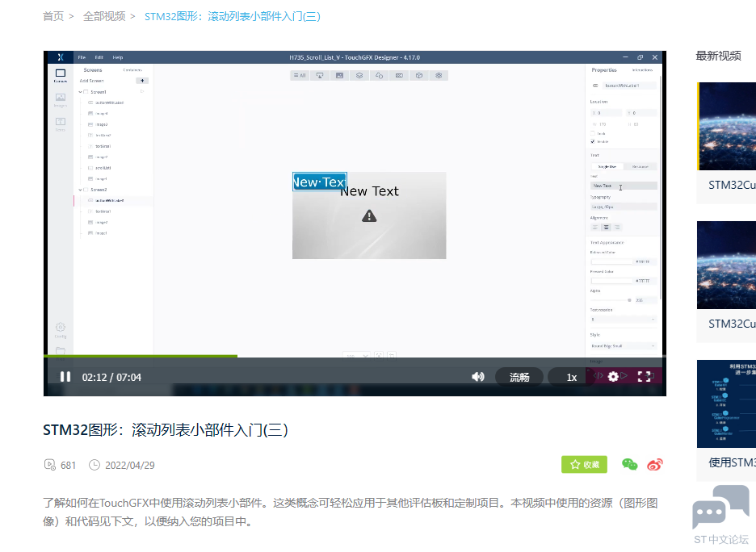Image resolution: width=756 pixels, height=552 pixels.
Task: Select buttonWithLabel under Screen1
Action: click(x=110, y=102)
